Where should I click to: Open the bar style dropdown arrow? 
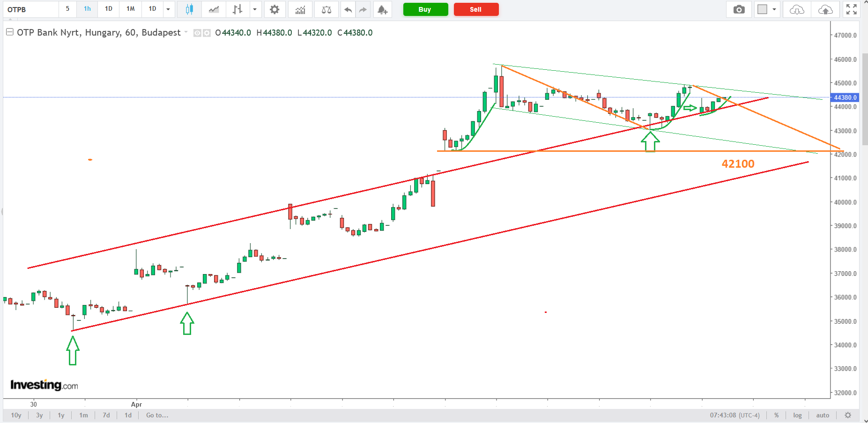coord(255,9)
